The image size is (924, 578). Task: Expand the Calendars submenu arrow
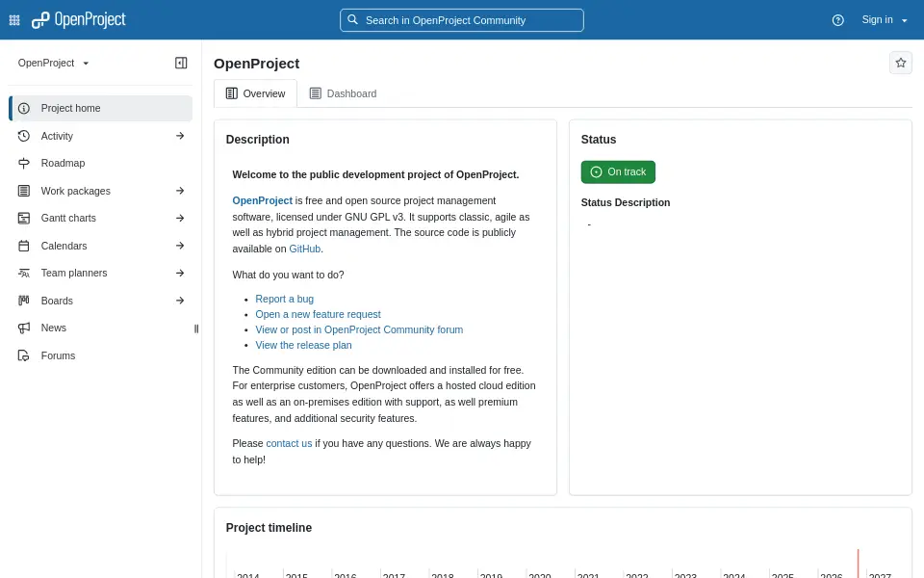(180, 246)
